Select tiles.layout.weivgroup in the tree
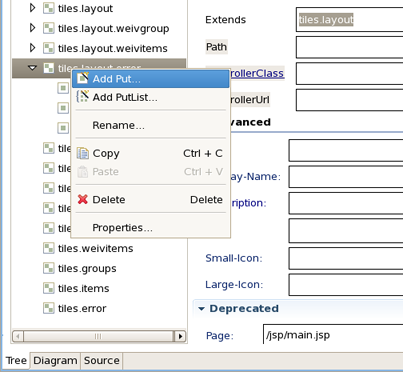 pyautogui.click(x=113, y=28)
